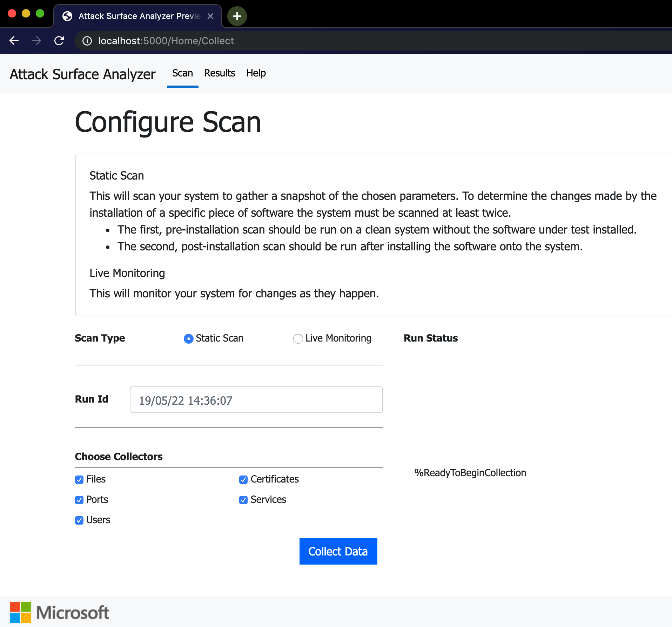Uncheck the Ports collector checkbox
Screen dimensions: 672x627
pos(79,500)
